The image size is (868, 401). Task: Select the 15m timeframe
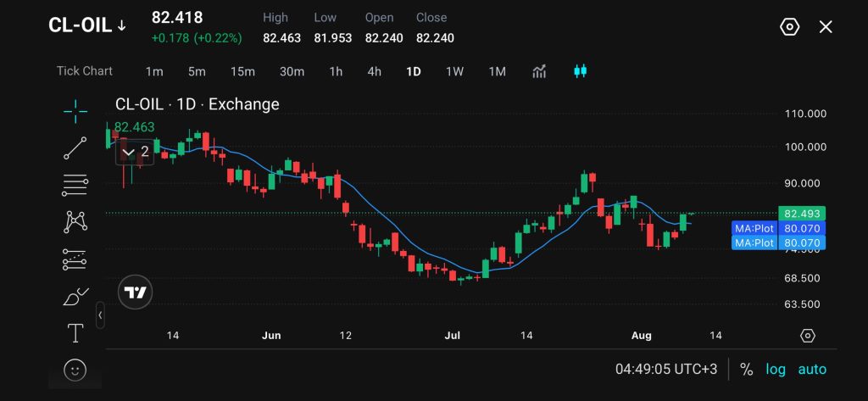click(x=242, y=71)
